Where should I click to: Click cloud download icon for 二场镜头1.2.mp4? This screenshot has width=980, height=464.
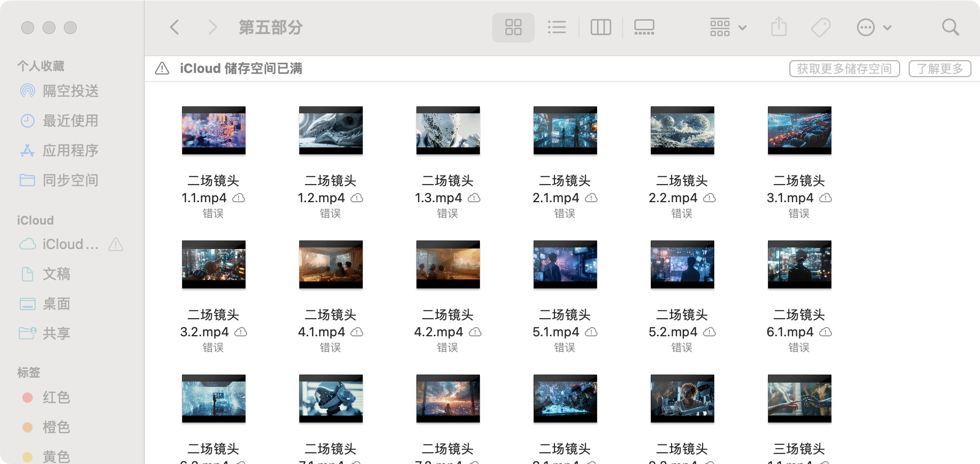point(357,198)
